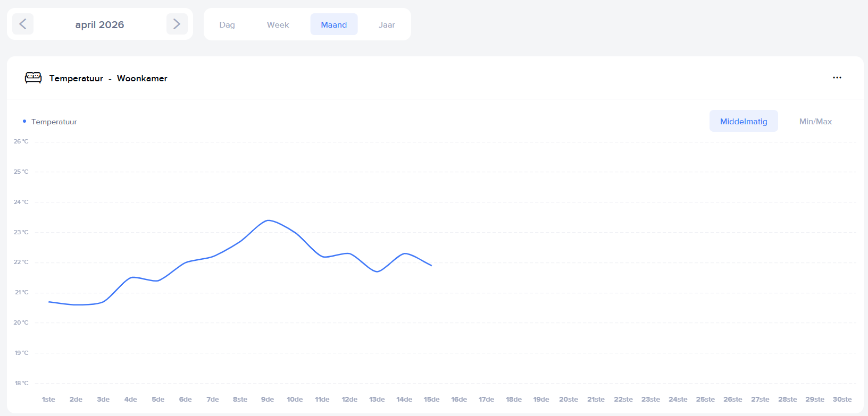Switch to the Jaar view tab
The height and width of the screenshot is (416, 868).
tap(387, 24)
